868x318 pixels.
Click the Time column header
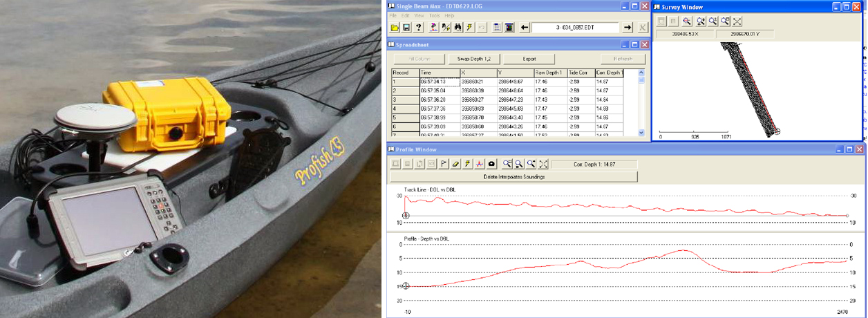[439, 73]
